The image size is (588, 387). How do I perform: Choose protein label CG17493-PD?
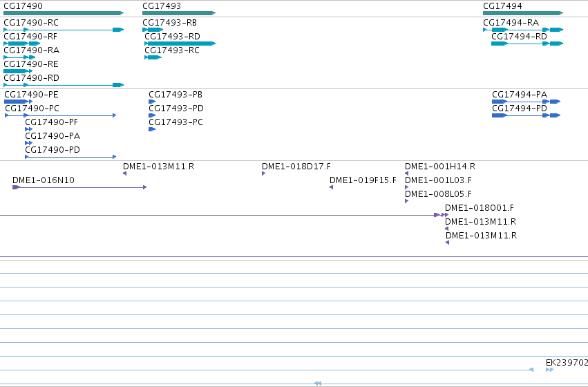point(176,108)
